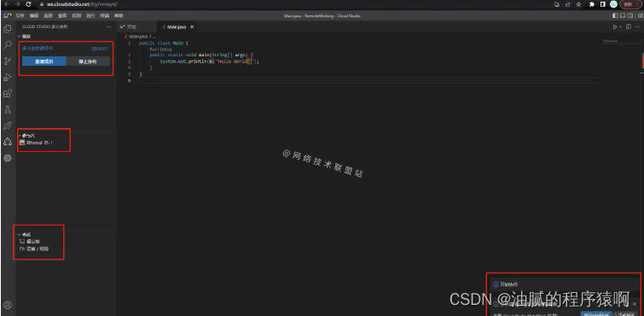Toggle the secondary side bar layout icon
The image size is (644, 316).
click(631, 15)
